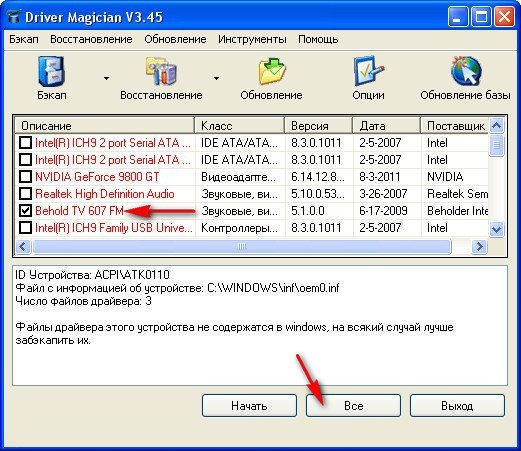Screen dimensions: 521x451
Task: Uncheck the Behold TV 607 FM checkbox
Action: pos(25,211)
